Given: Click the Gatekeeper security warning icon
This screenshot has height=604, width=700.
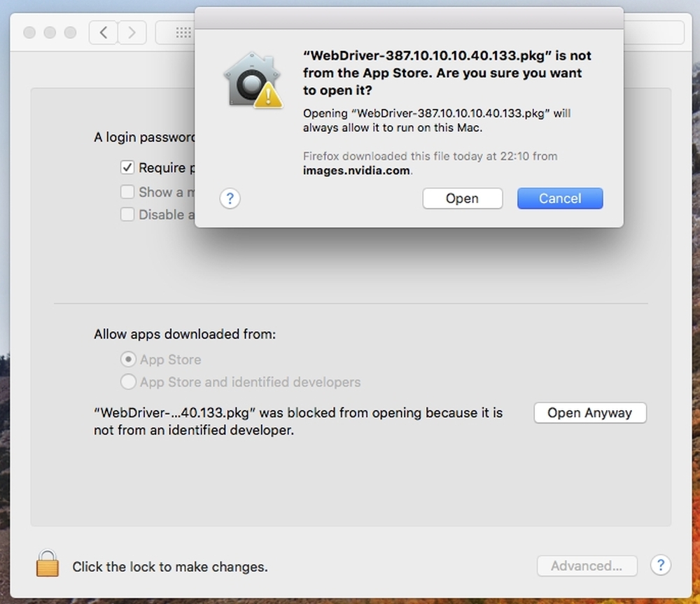Looking at the screenshot, I should 253,80.
